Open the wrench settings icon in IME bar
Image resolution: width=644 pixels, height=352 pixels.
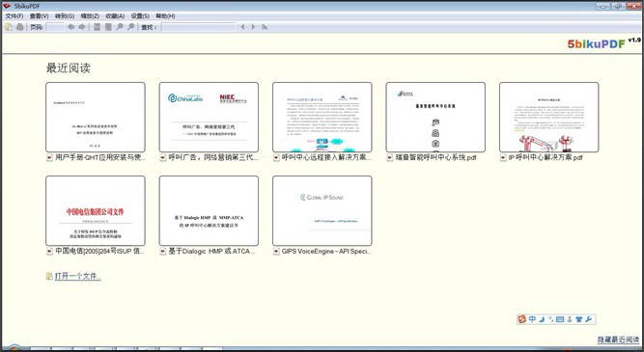[589, 319]
